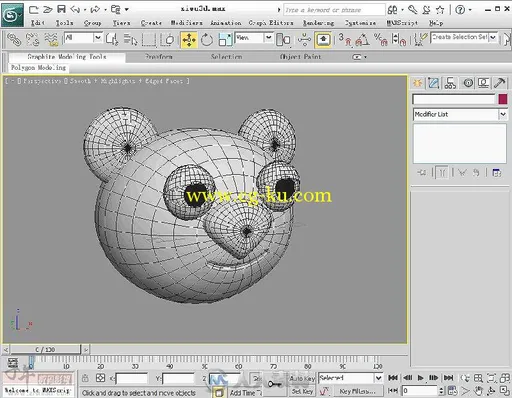
Task: Click the Go to Start playback button
Action: point(393,378)
